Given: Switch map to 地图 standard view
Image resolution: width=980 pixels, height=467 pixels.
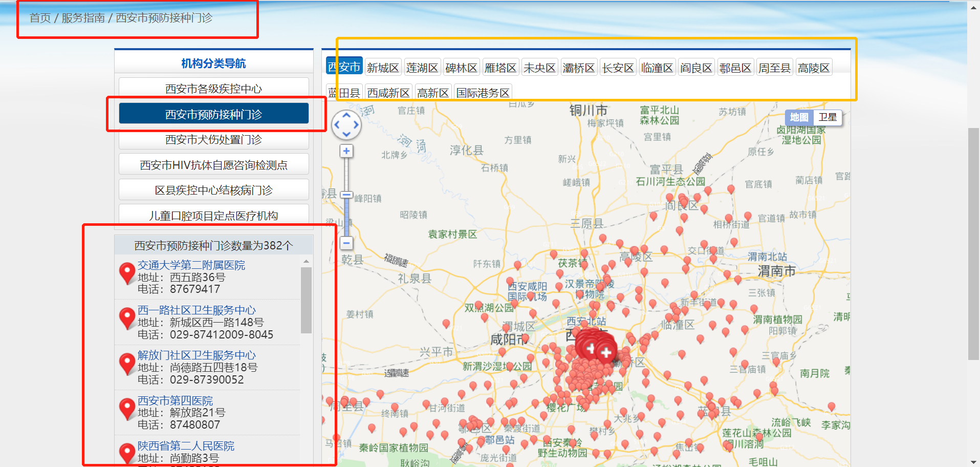Looking at the screenshot, I should [x=799, y=117].
